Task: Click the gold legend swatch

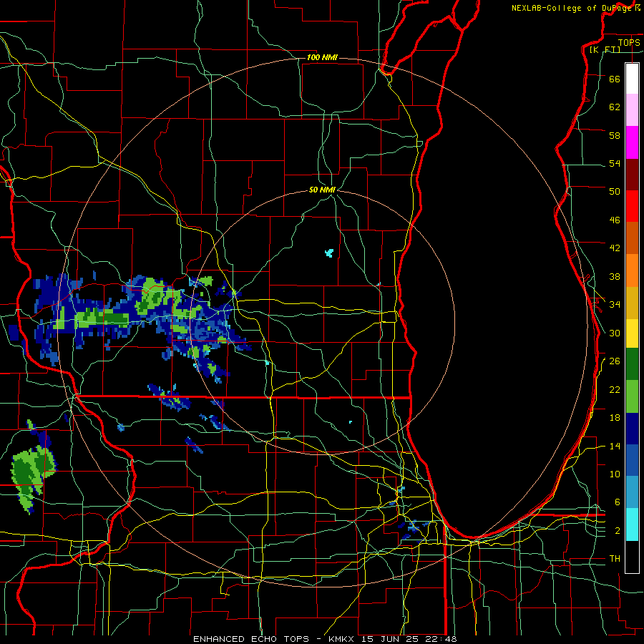Action: coord(632,303)
